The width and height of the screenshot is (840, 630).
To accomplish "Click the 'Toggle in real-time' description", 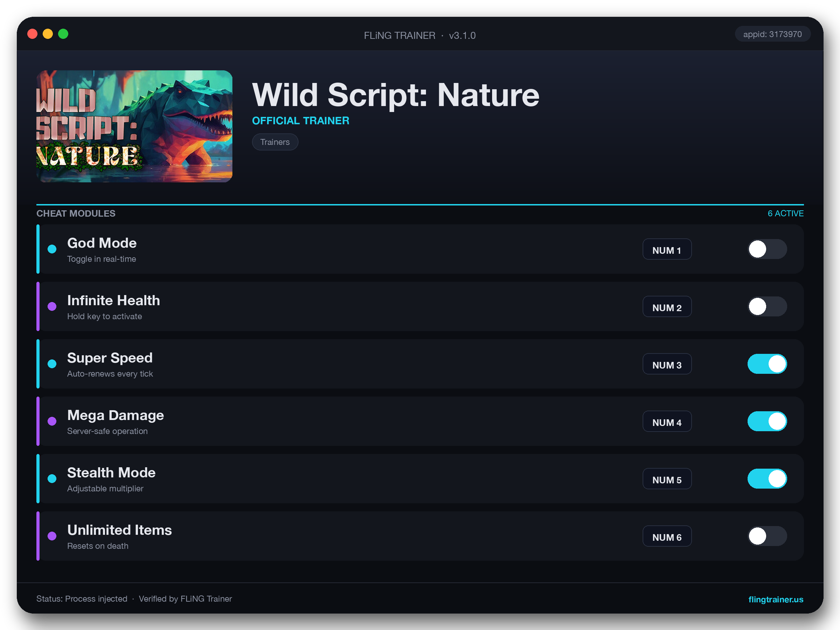I will point(101,259).
